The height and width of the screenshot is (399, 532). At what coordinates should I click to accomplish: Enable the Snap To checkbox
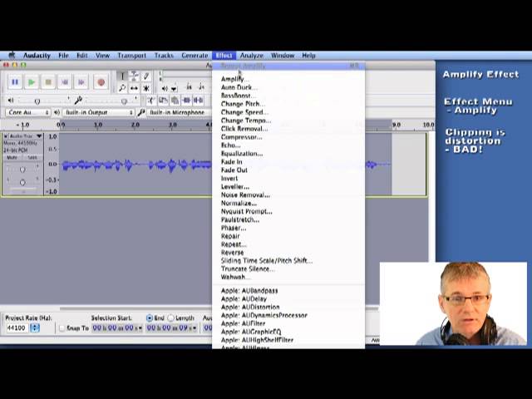[x=62, y=328]
